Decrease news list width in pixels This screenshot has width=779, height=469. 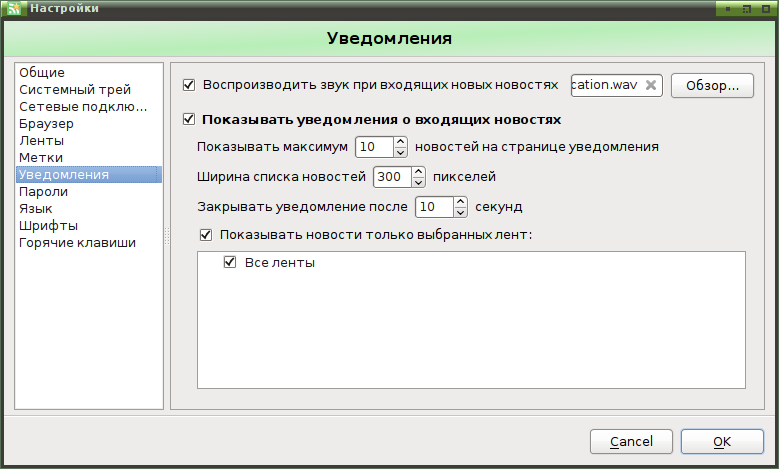click(418, 182)
